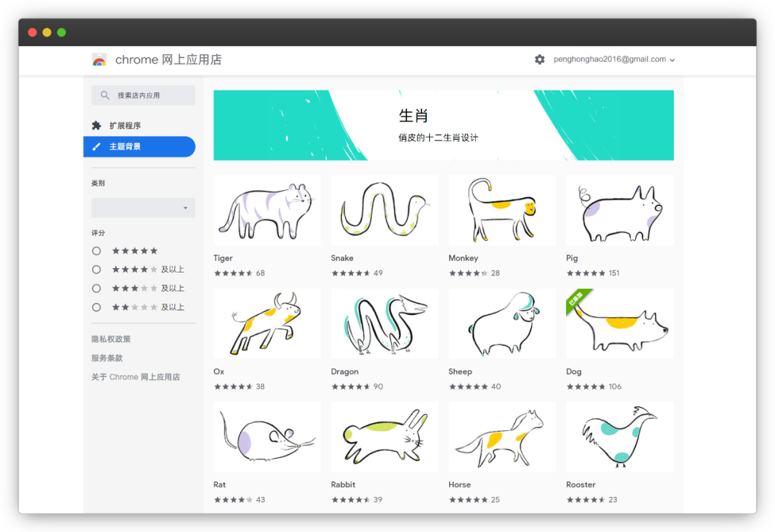
Task: Choose the four-stars-and-up rating filter
Action: (96, 269)
